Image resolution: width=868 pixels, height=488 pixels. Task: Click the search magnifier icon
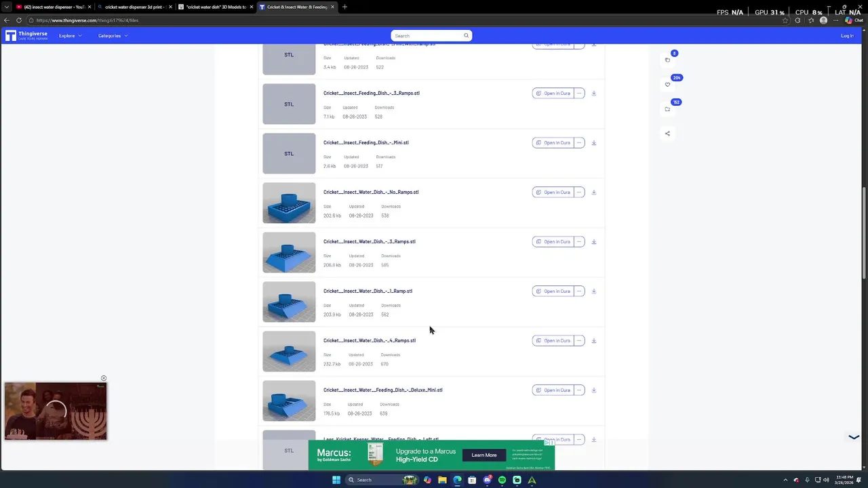(466, 36)
